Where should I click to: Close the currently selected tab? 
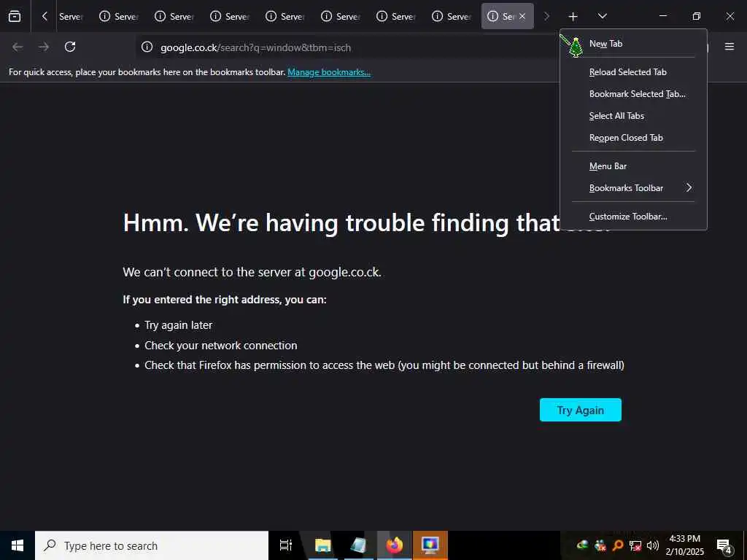point(522,16)
